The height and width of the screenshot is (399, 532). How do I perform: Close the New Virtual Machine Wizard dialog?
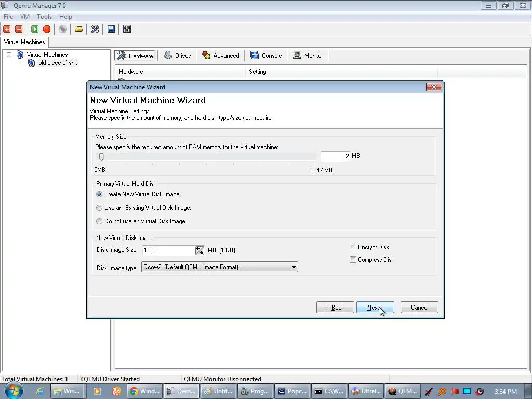434,87
